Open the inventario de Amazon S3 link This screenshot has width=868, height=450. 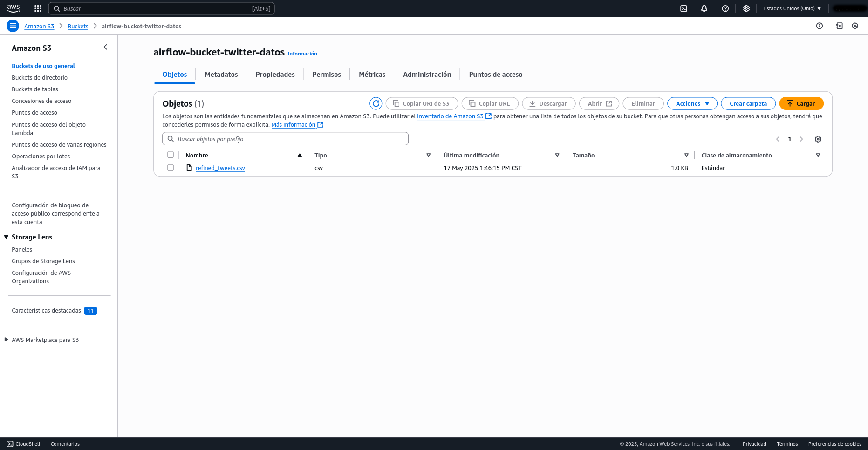click(454, 116)
